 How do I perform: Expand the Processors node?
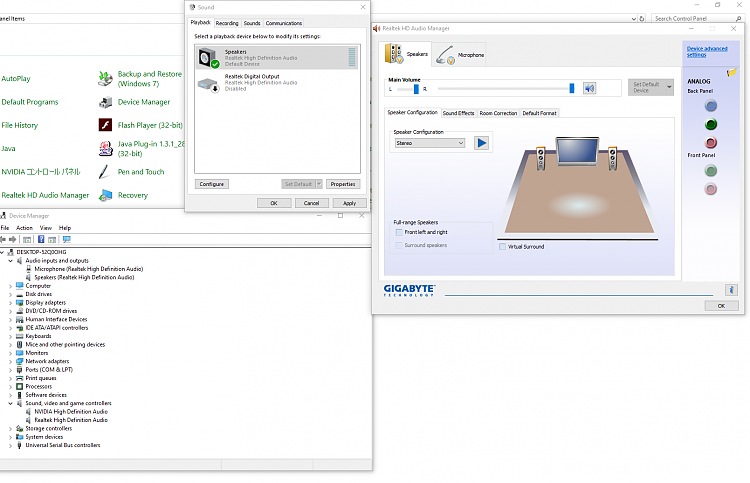[x=11, y=387]
